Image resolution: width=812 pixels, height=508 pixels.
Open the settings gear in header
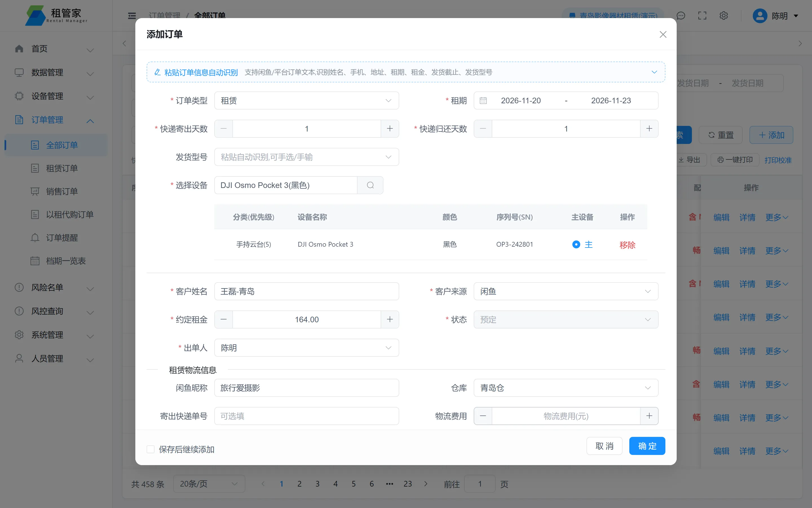pos(724,16)
